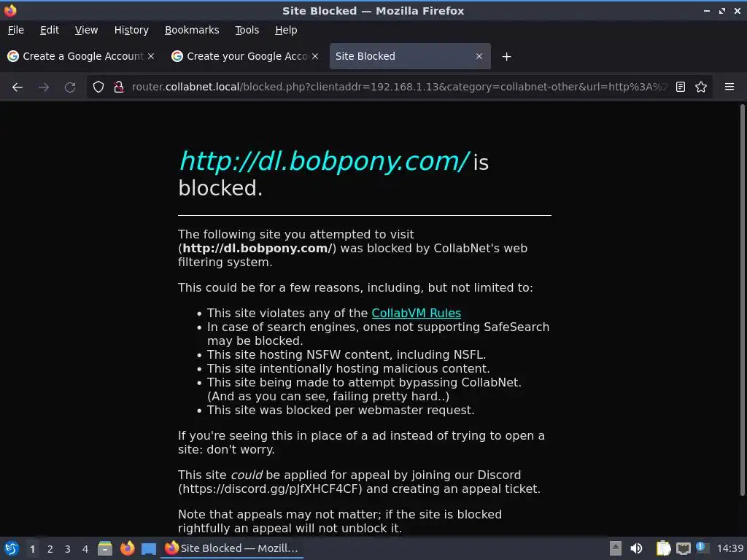Open the Firefox hamburger menu
The image size is (747, 560).
click(729, 87)
